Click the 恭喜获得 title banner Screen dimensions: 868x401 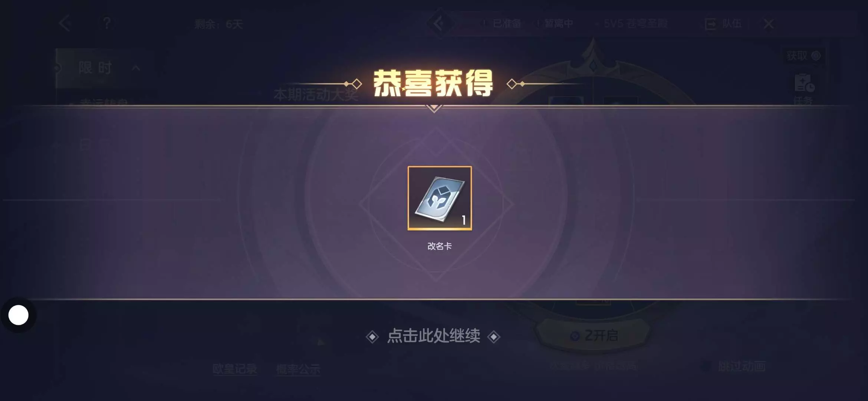tap(433, 83)
